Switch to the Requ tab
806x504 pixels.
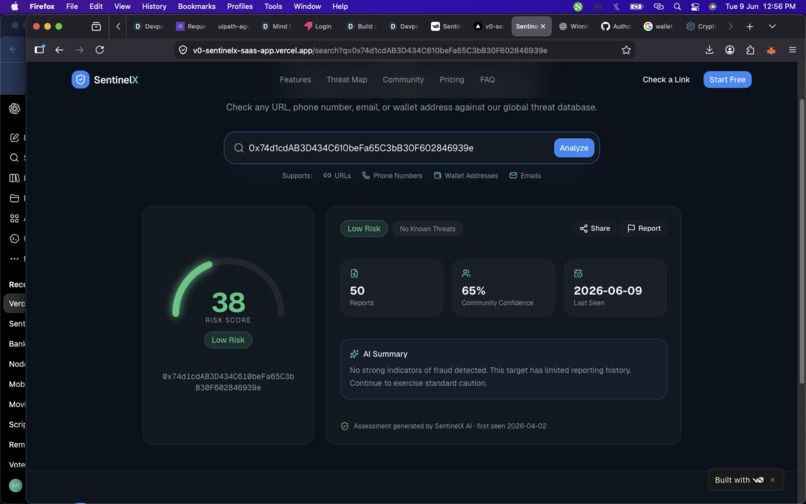[x=191, y=26]
